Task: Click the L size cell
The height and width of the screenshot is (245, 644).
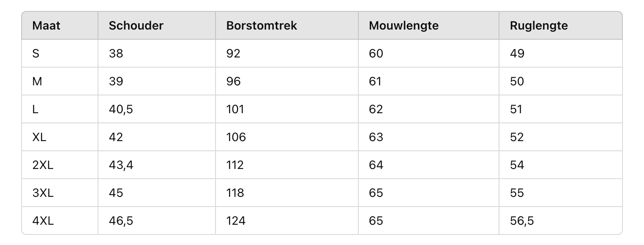Action: point(60,109)
